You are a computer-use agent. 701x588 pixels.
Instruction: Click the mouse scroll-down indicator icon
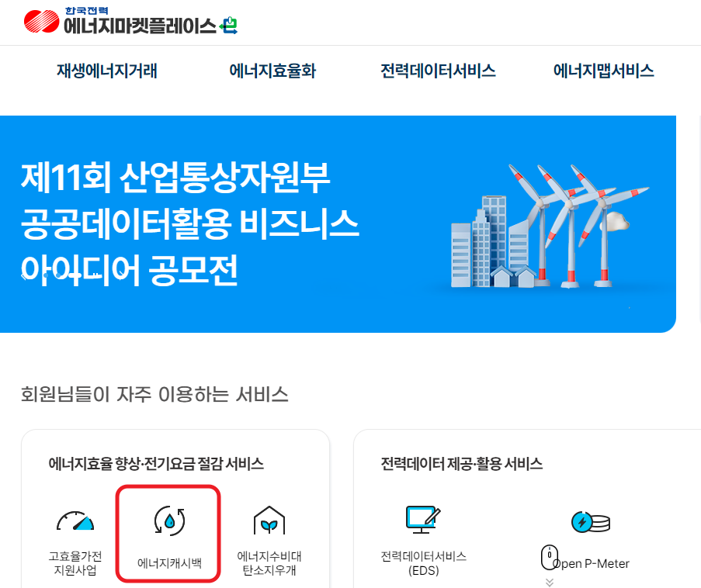[550, 557]
